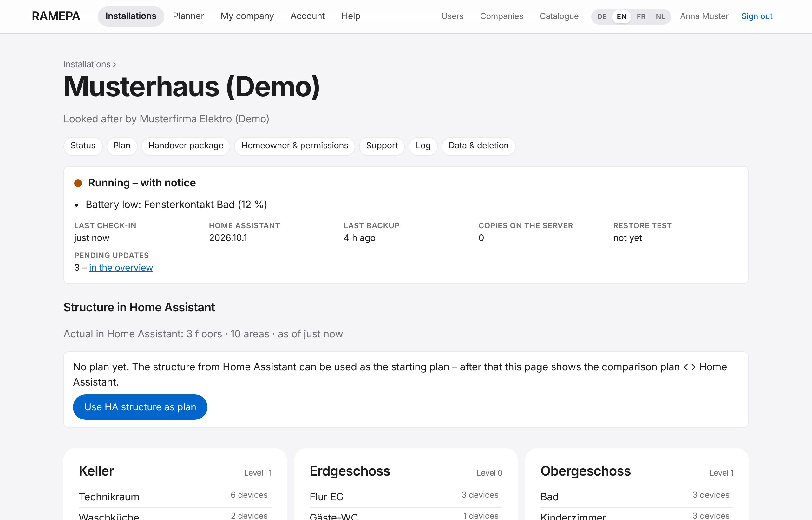This screenshot has height=520, width=812.
Task: Open the Catalogue page
Action: point(559,16)
